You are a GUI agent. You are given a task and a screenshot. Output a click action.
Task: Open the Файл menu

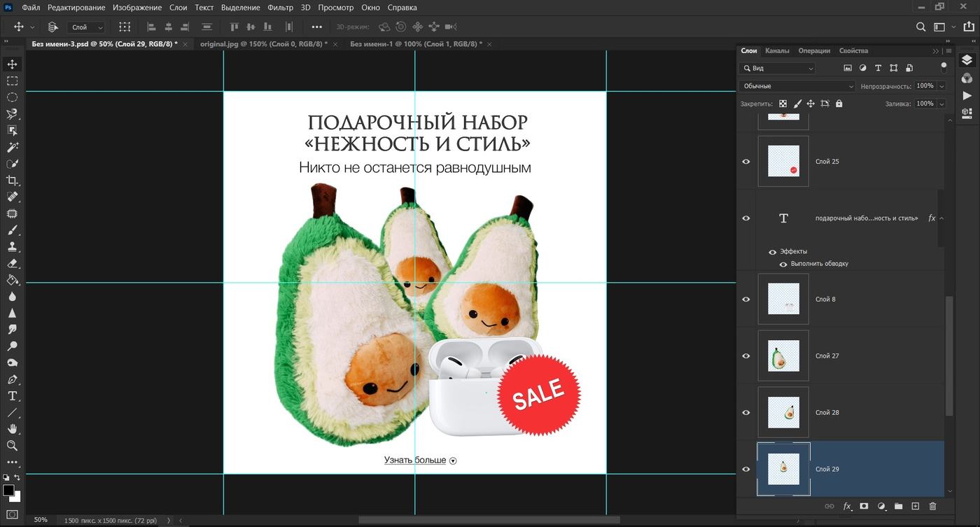(31, 8)
